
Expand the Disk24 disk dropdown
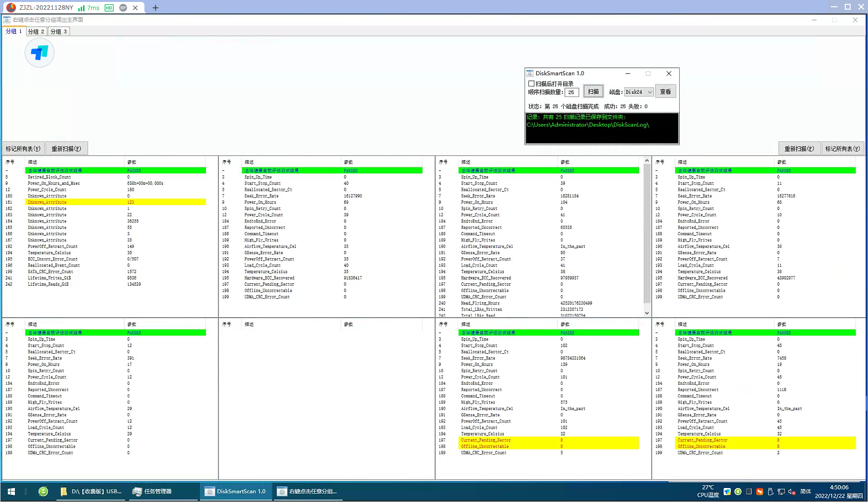(x=639, y=92)
